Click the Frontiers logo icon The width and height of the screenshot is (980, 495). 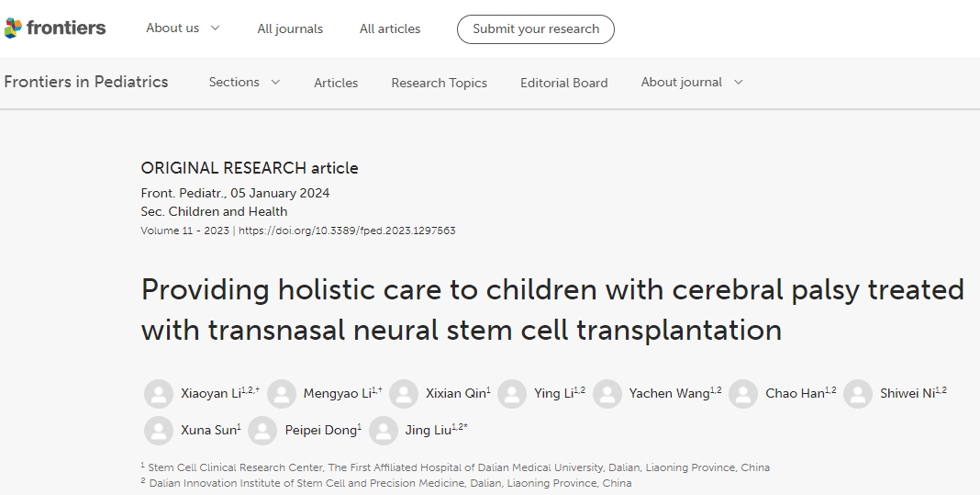[x=13, y=28]
